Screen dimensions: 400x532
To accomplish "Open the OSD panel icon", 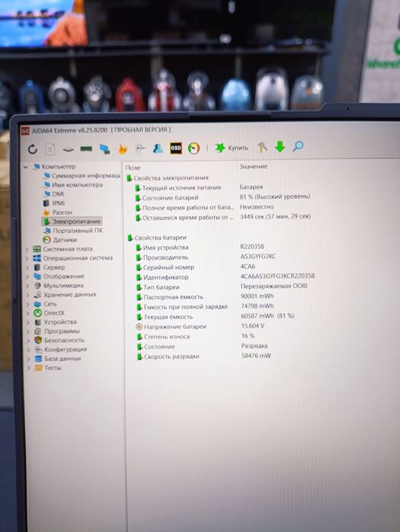I will pos(175,148).
